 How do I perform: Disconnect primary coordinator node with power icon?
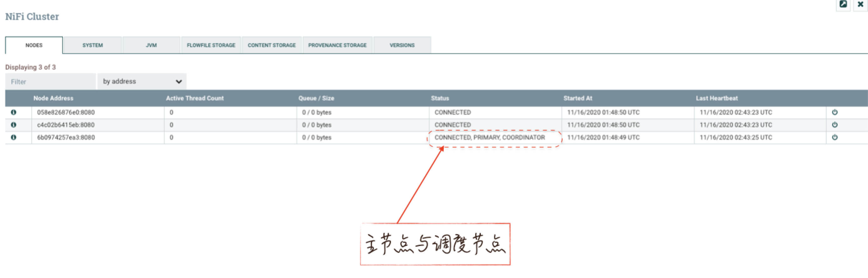point(835,137)
